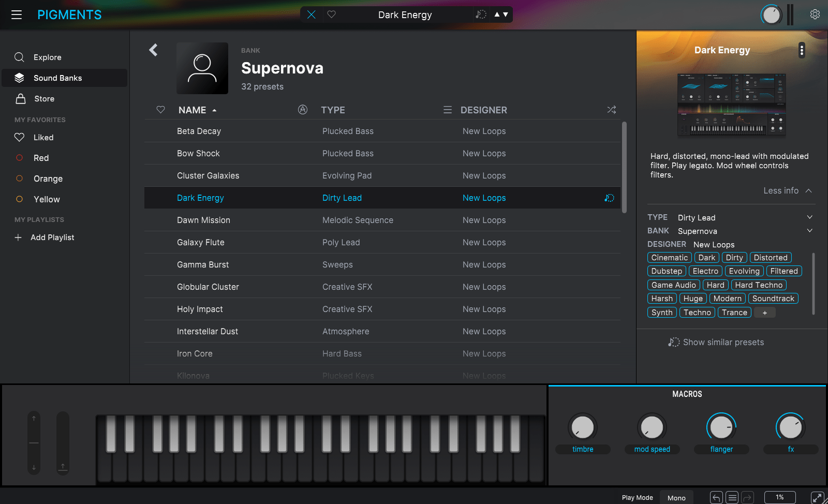The image size is (828, 504).
Task: Adjust the flanger macro knob
Action: click(721, 427)
